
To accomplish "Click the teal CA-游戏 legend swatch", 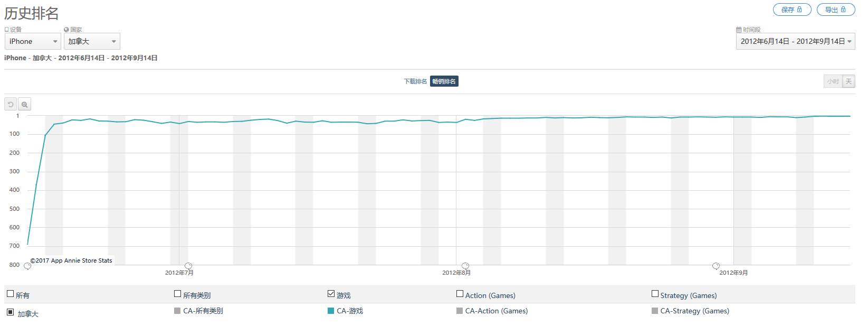I will (331, 311).
